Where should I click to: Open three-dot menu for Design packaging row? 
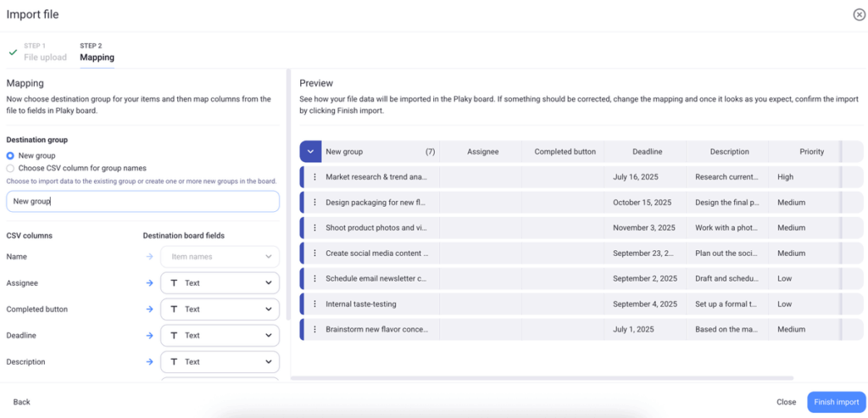click(x=314, y=203)
